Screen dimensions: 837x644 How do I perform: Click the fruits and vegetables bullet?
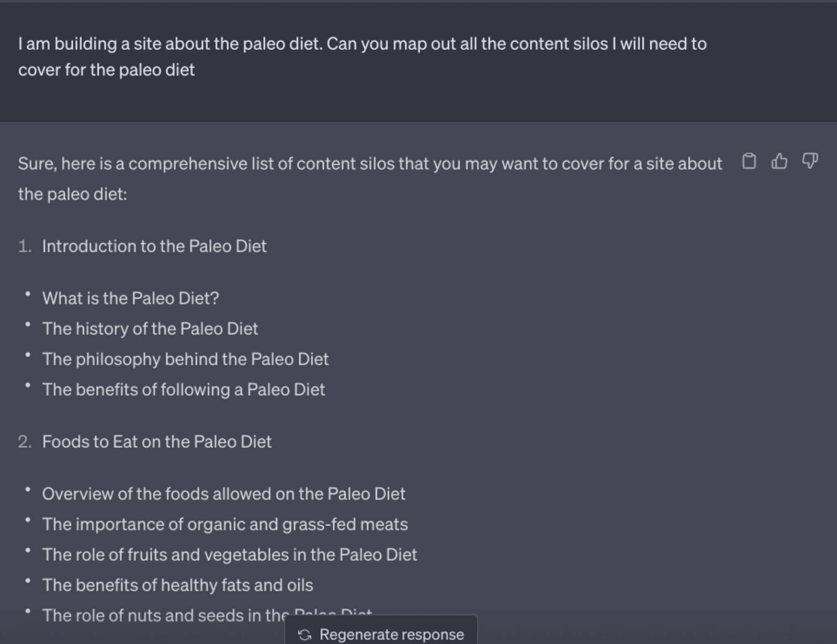(x=230, y=555)
